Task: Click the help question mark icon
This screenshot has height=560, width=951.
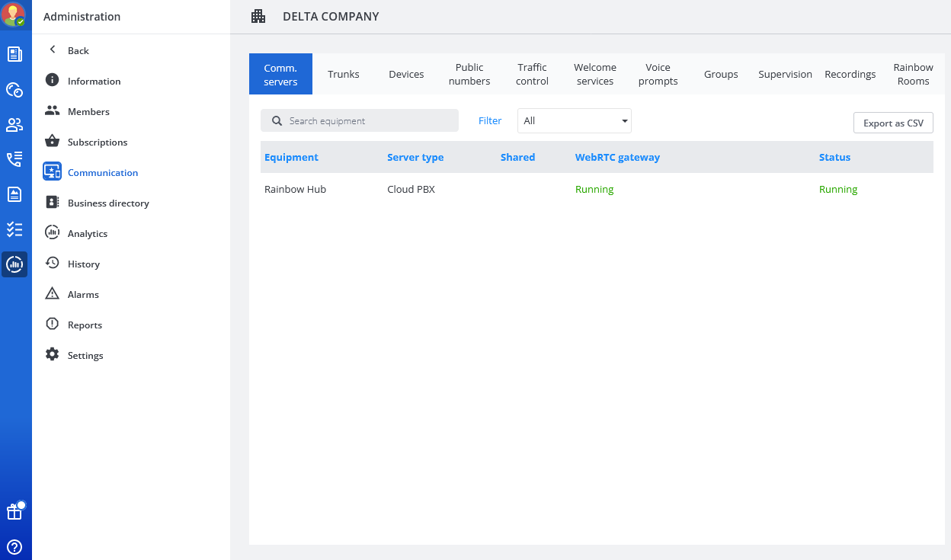Action: coord(14,546)
